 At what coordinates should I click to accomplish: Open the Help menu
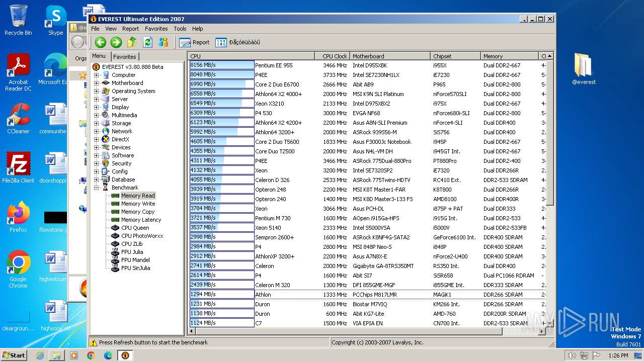(198, 29)
